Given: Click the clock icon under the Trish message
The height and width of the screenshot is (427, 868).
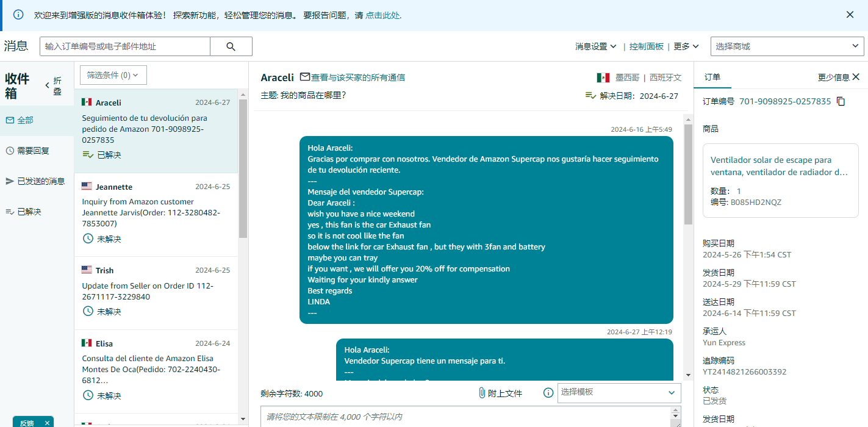Looking at the screenshot, I should coord(88,311).
